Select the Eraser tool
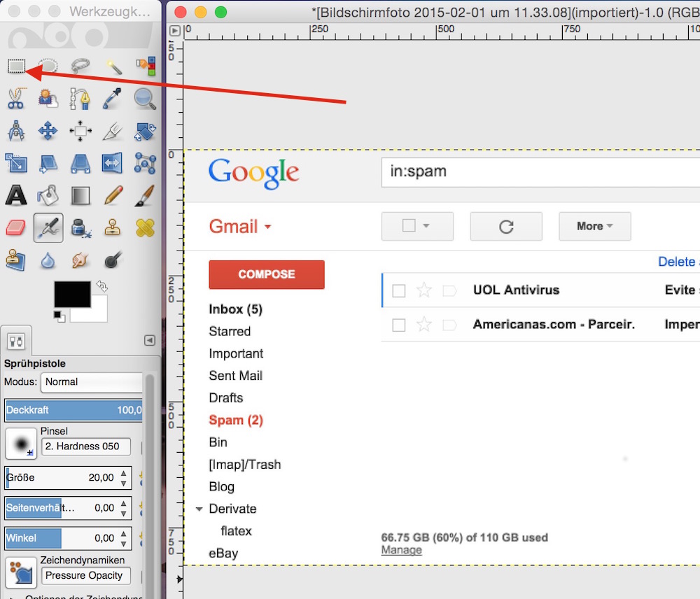This screenshot has width=700, height=599. 16,227
